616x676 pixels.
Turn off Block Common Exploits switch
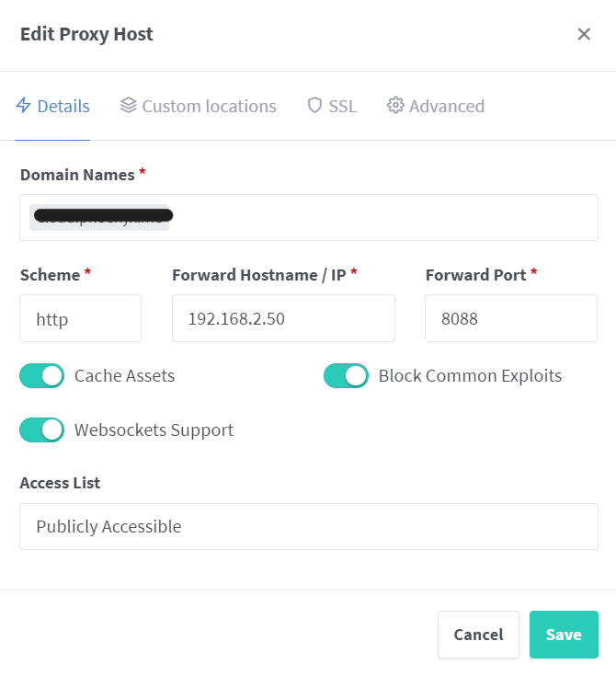coord(346,375)
